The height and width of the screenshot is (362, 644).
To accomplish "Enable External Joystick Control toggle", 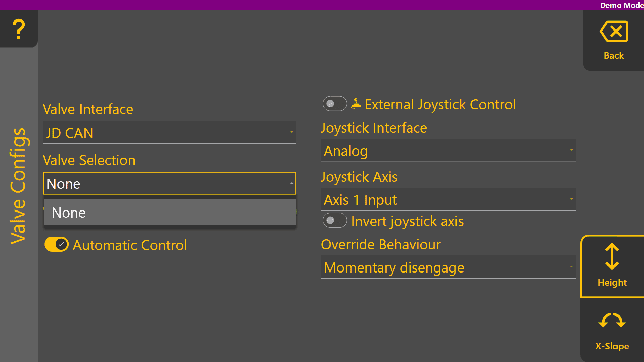I will click(x=334, y=104).
